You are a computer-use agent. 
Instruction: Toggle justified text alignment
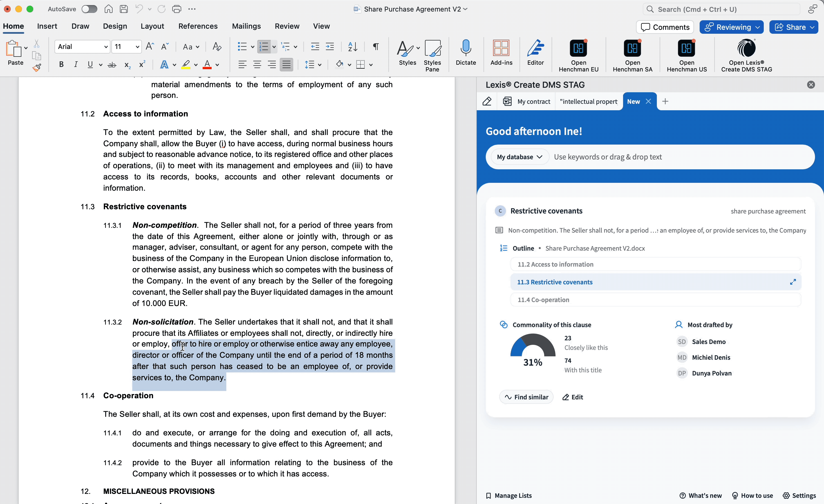pyautogui.click(x=286, y=64)
